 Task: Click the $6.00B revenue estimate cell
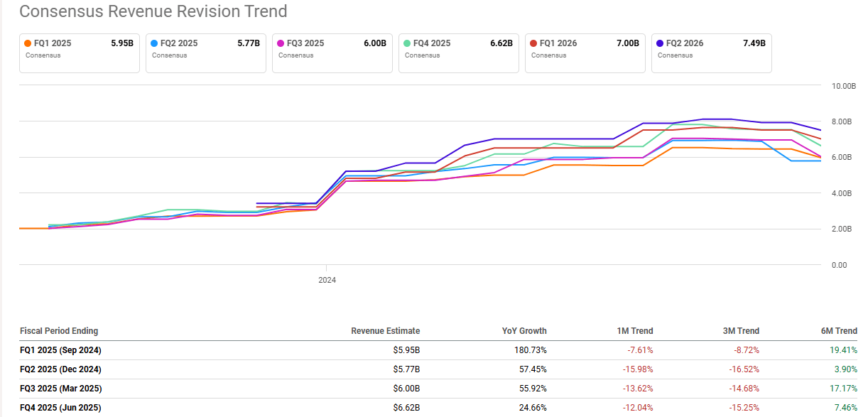[405, 389]
